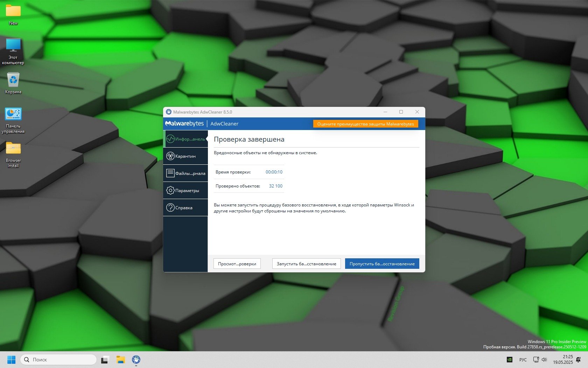Screen dimensions: 588x368
Task: Click the Winsock basic repair description paragraph
Action: tap(314, 208)
